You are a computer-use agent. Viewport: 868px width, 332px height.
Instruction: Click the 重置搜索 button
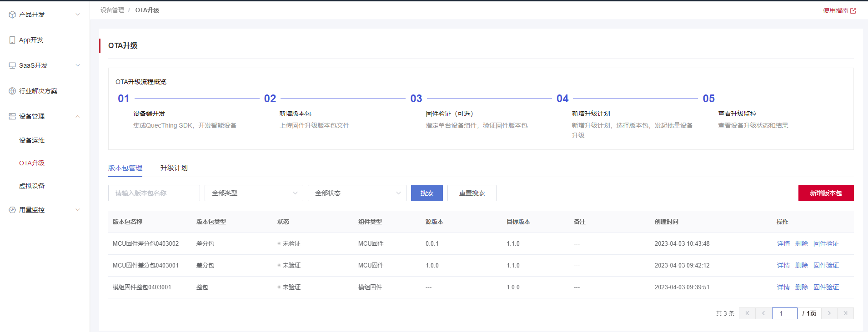point(472,193)
